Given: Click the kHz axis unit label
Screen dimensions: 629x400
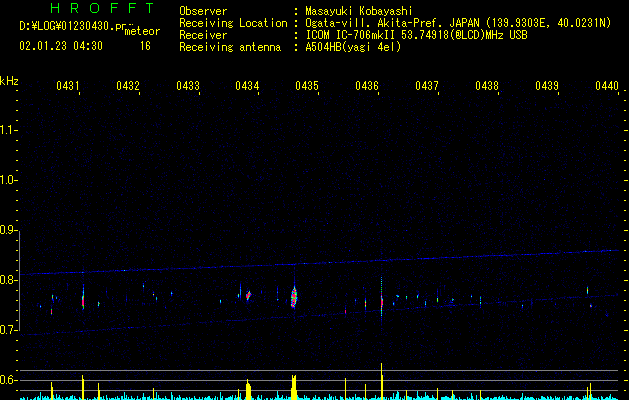Looking at the screenshot, I should pyautogui.click(x=9, y=81).
